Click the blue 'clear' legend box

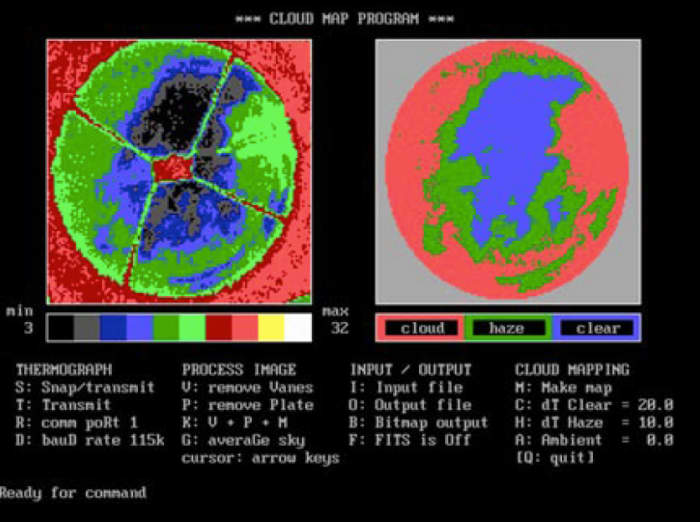(597, 328)
